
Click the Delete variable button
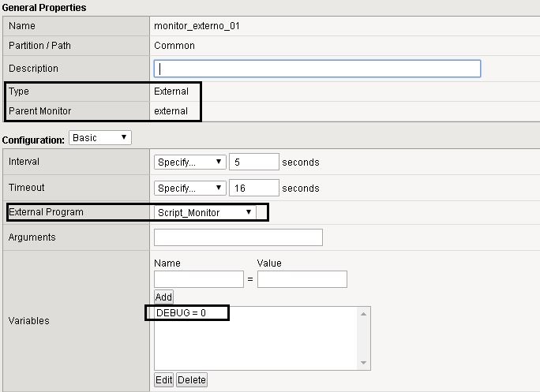[192, 380]
